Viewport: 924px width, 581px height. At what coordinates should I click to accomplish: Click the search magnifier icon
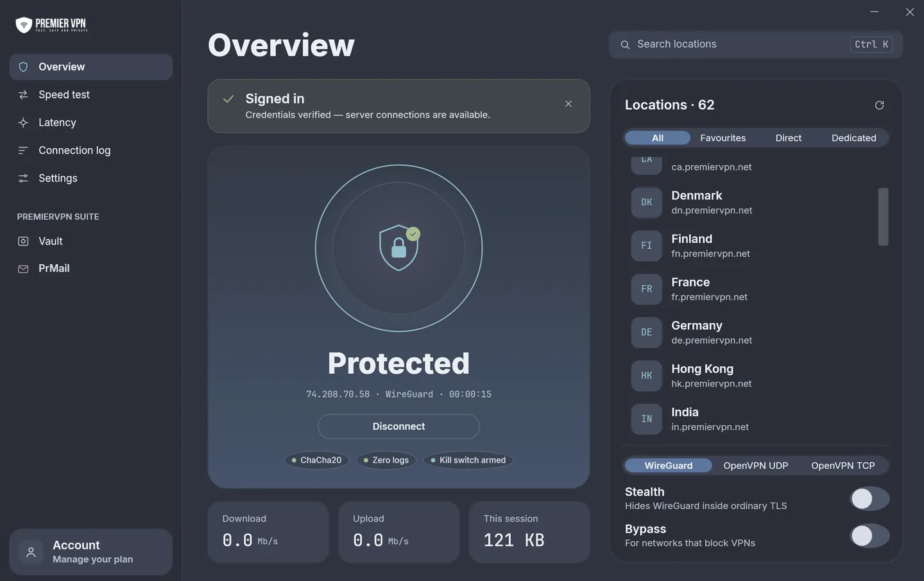coord(625,45)
